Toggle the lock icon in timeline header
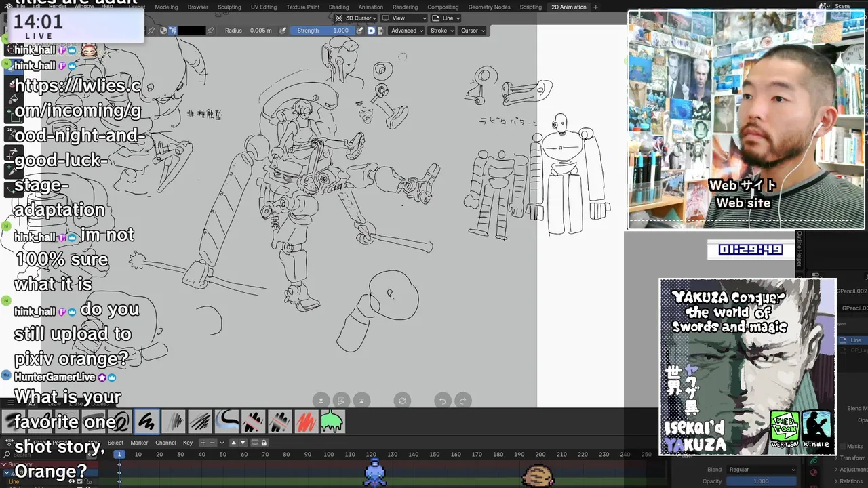 (x=264, y=443)
